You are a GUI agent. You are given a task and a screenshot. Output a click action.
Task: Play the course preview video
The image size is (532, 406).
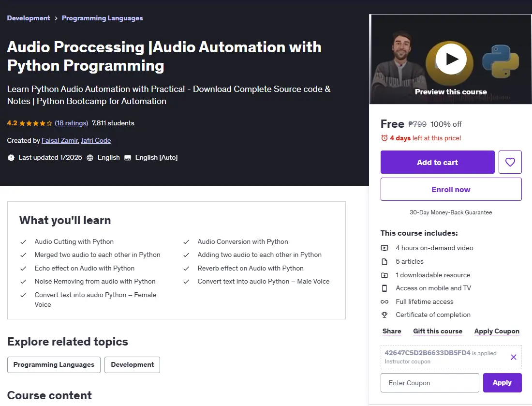(x=451, y=59)
